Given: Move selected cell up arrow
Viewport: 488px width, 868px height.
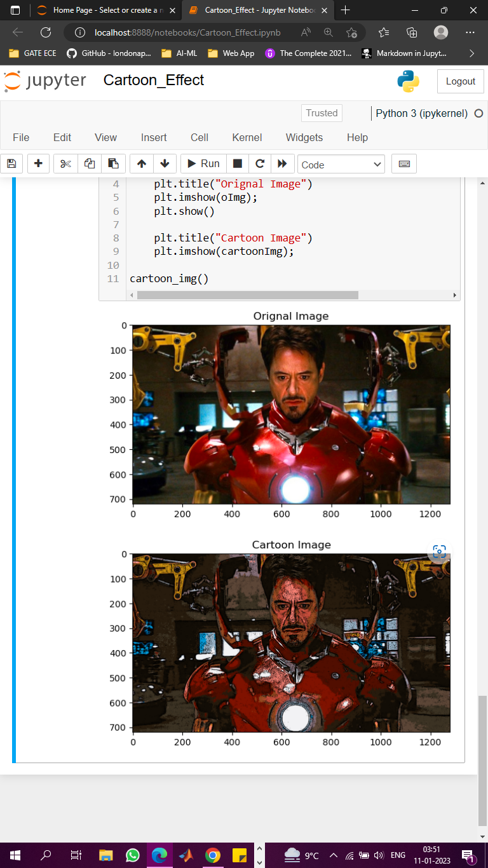Looking at the screenshot, I should click(x=141, y=164).
